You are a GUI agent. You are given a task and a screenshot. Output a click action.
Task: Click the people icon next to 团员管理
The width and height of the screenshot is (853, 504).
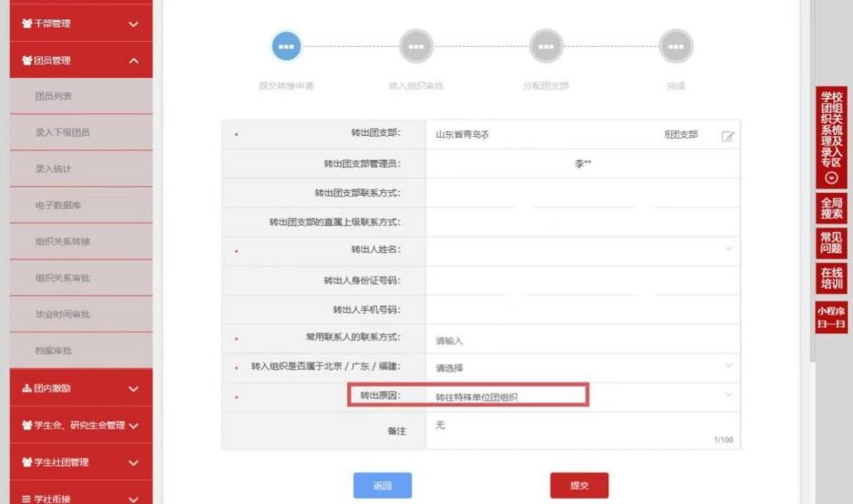[x=27, y=60]
